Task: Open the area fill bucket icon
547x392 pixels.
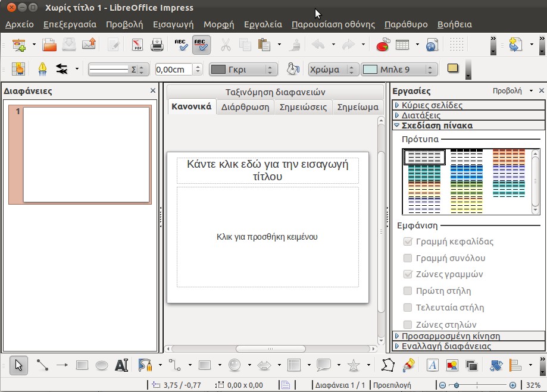Action: 293,69
